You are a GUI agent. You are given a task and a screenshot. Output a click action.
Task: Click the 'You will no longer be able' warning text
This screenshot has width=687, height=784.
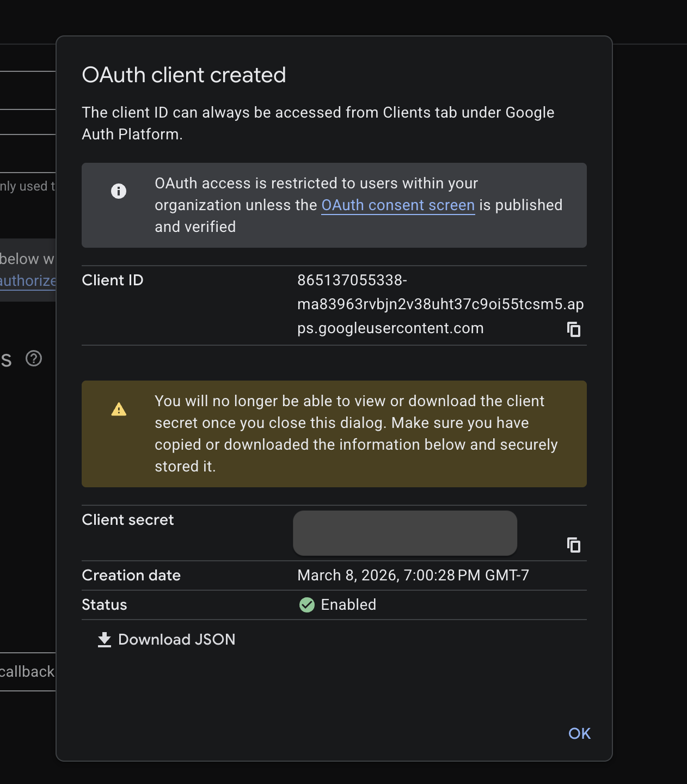coord(356,434)
